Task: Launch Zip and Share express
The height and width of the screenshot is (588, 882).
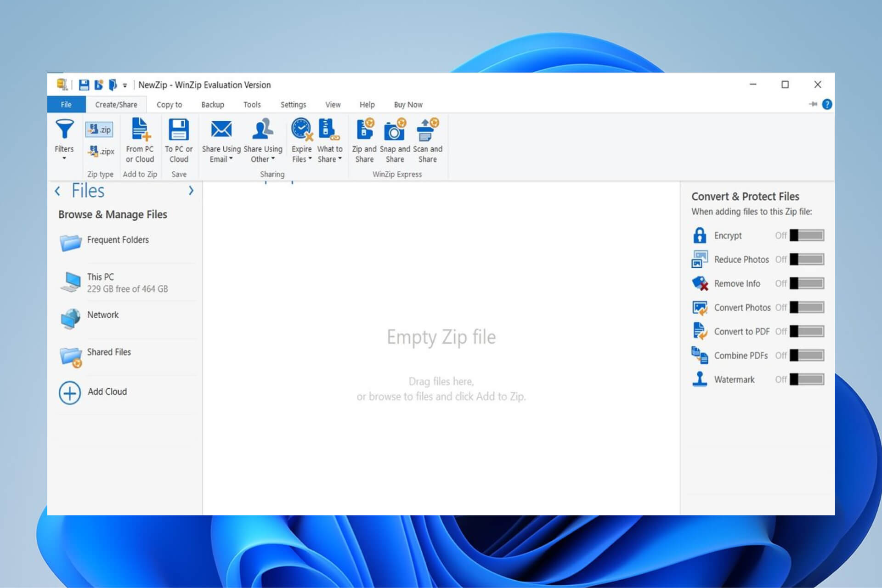Action: pos(364,141)
